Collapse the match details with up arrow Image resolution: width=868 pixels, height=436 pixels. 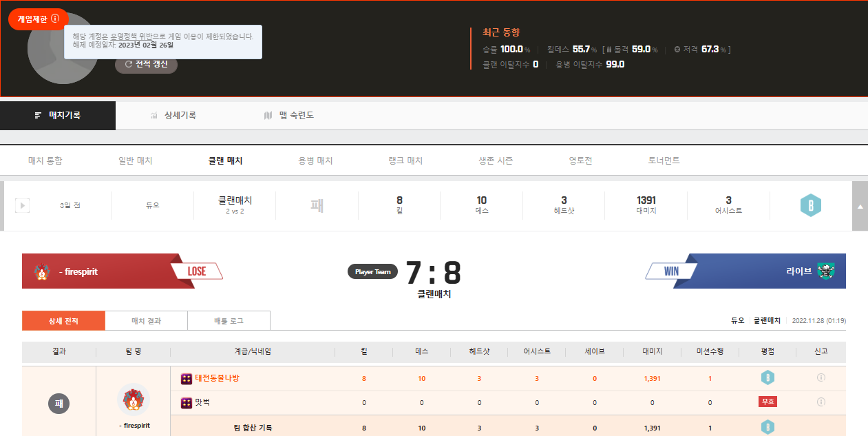pyautogui.click(x=860, y=206)
